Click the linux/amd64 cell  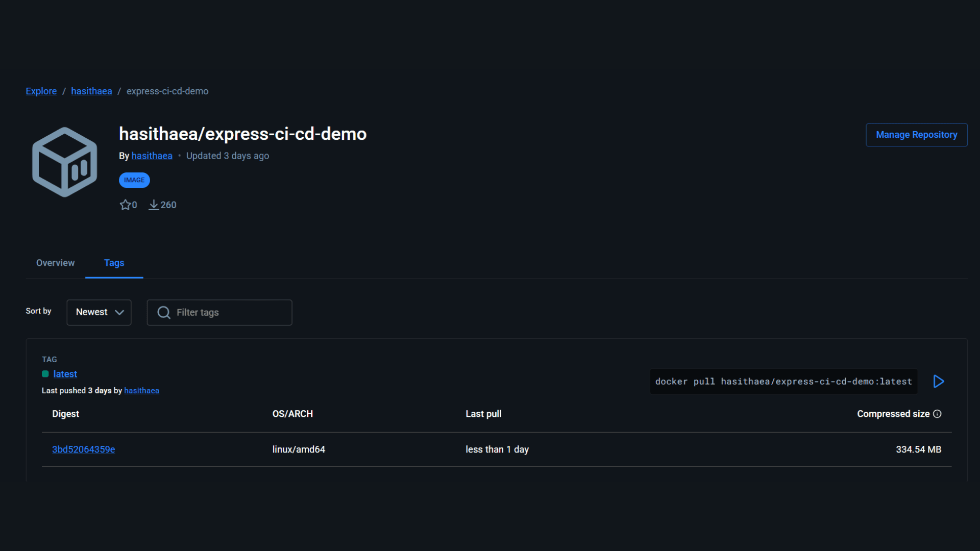coord(299,449)
